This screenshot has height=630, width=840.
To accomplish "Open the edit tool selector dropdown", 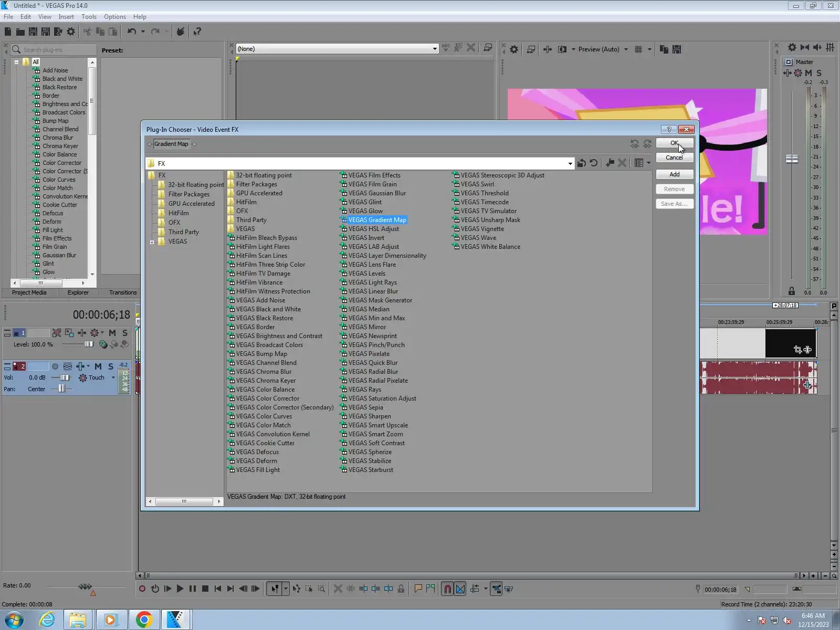I will (286, 589).
